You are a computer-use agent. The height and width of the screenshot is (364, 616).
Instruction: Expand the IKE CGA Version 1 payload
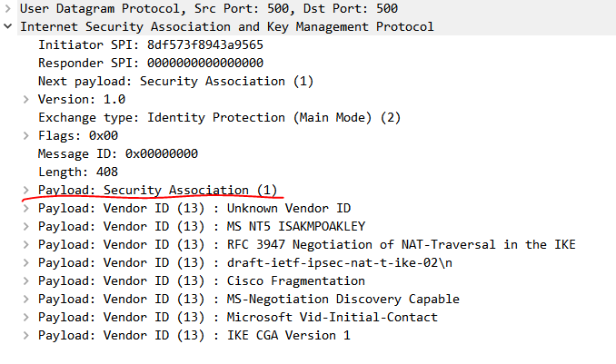[x=26, y=335]
